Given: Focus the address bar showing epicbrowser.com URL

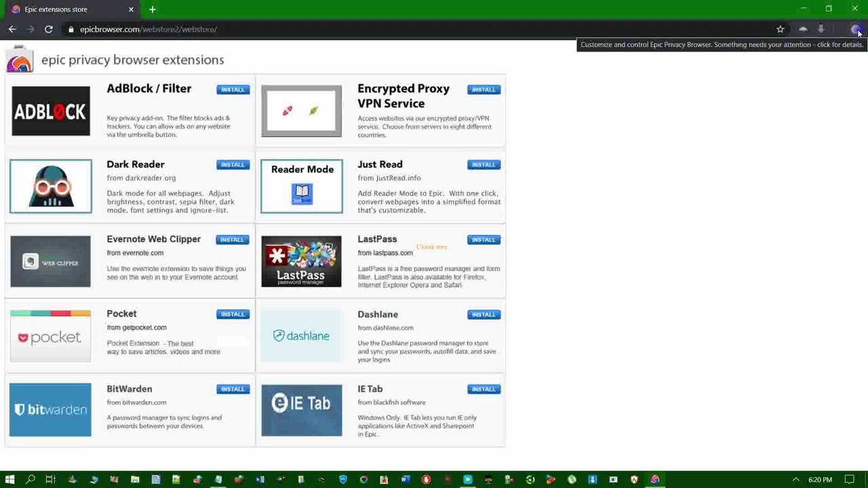Looking at the screenshot, I should click(x=420, y=29).
